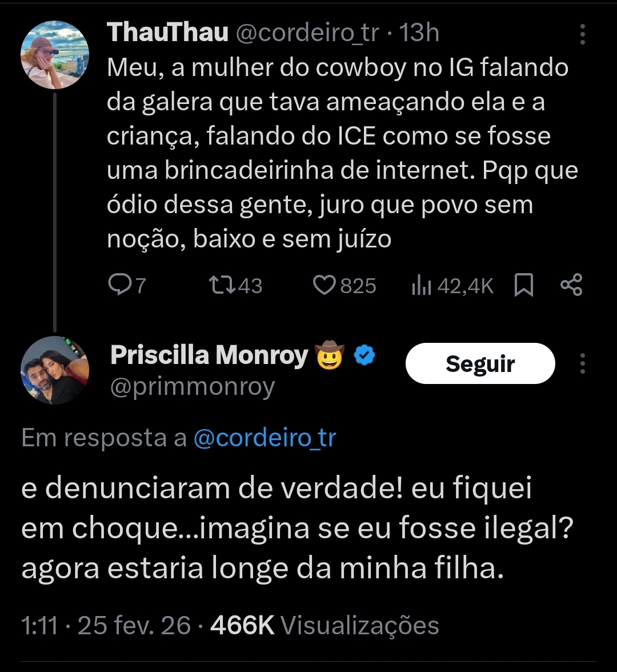Screen dimensions: 617x672
Task: Open the 13h timestamp on ThauThau's tweet
Action: (419, 33)
